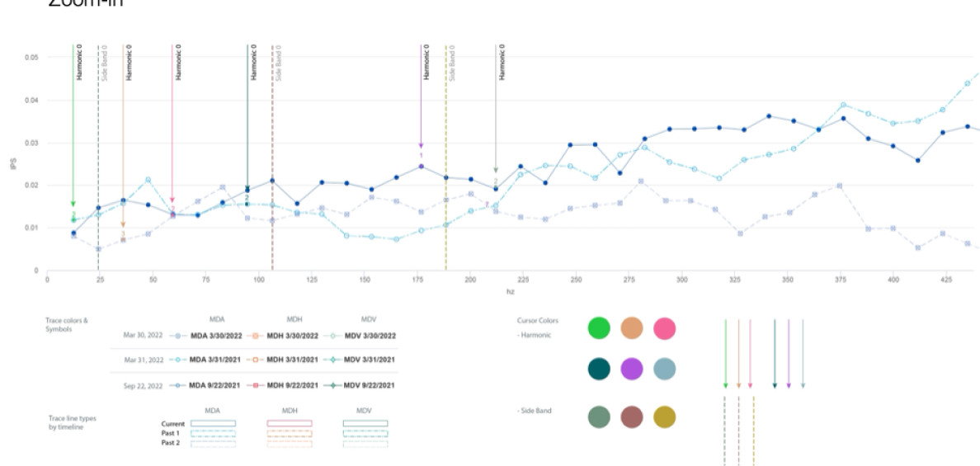
Task: Select the purple Harmonic 0 cursor line
Action: tap(421, 99)
